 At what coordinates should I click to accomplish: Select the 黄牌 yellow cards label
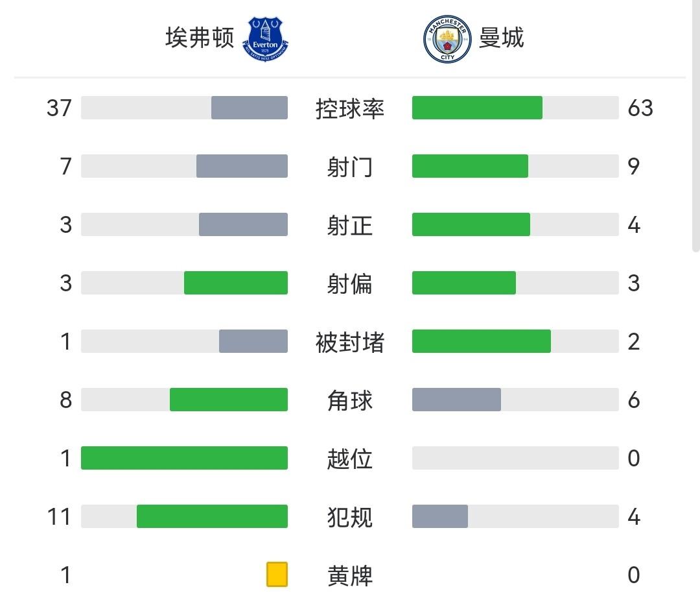tap(350, 575)
